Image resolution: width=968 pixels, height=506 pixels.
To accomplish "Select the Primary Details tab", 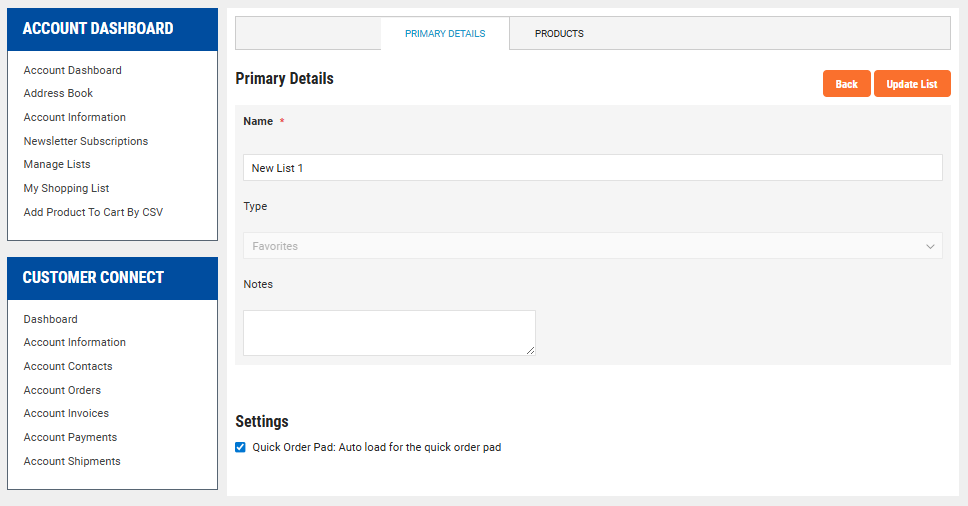I will (x=445, y=33).
